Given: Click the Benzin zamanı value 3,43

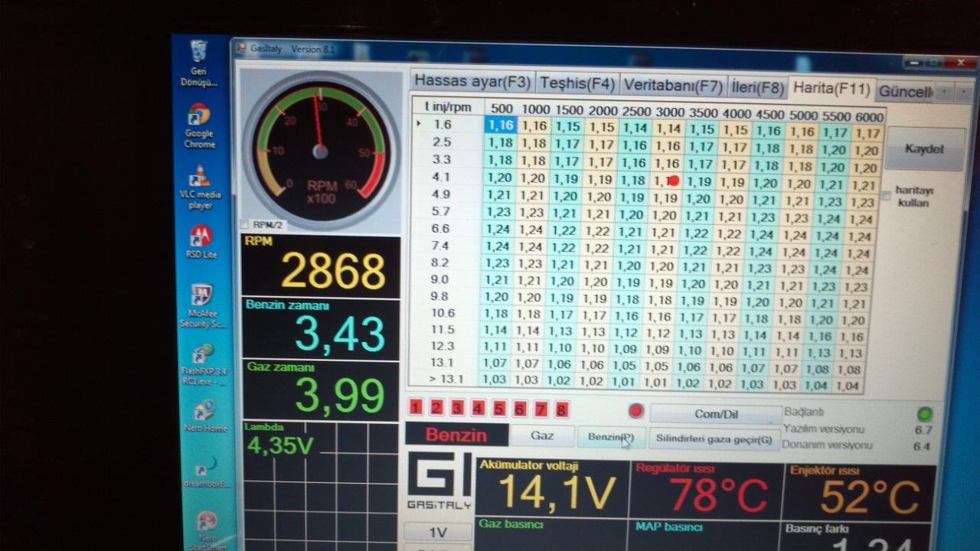Looking at the screenshot, I should tap(340, 334).
